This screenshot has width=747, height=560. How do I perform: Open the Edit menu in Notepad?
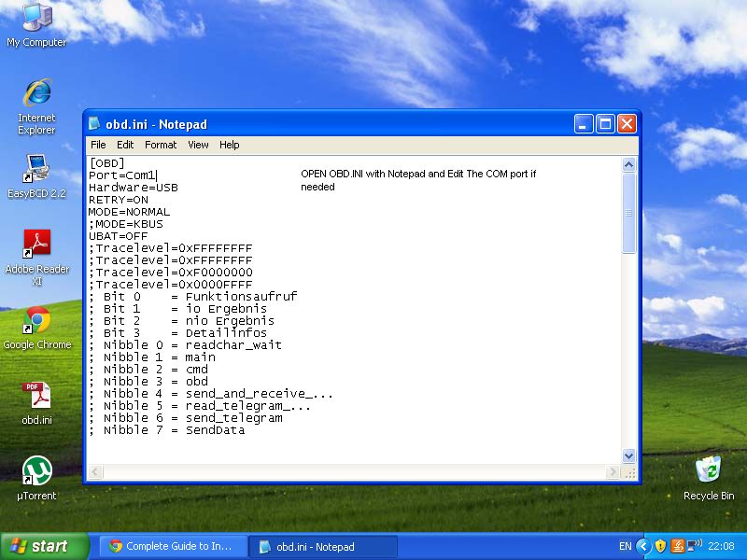point(125,145)
